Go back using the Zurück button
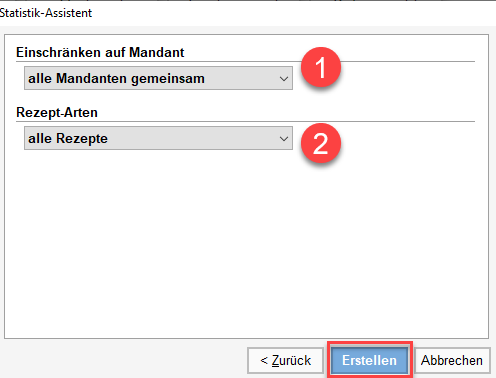Screen dimensions: 496x378 pos(286,360)
